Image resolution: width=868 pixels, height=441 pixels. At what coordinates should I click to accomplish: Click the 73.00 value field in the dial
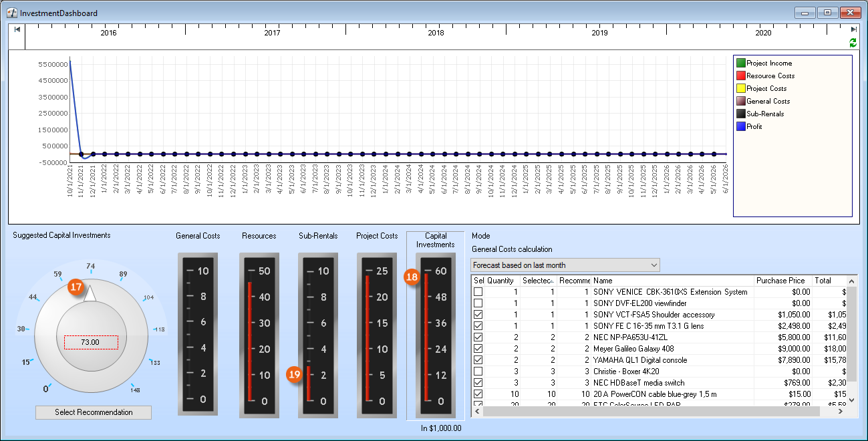click(x=90, y=342)
